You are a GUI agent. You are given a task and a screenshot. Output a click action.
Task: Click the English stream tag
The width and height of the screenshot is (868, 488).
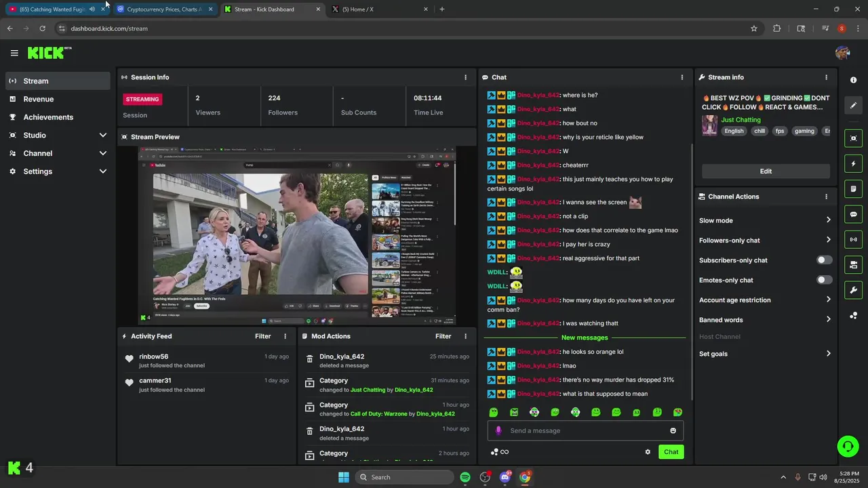click(734, 131)
